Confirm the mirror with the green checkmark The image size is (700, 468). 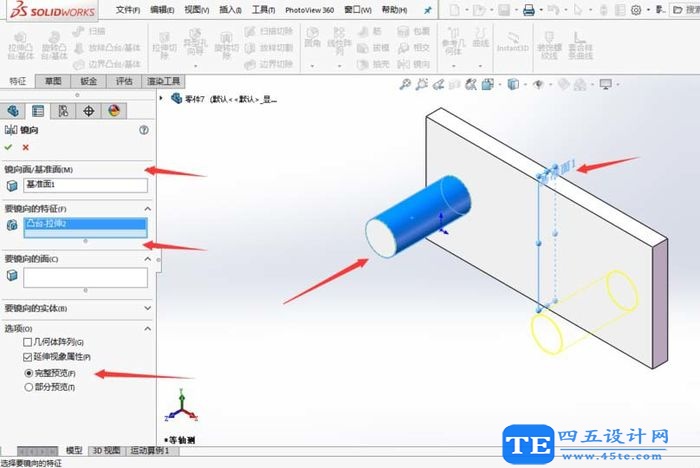8,147
